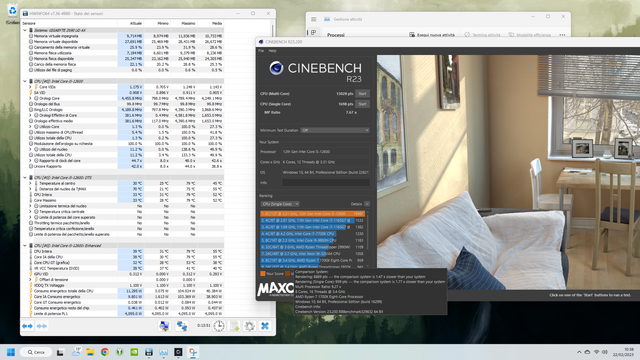Expand Utilizzo Core sensor row
This screenshot has height=360, width=640.
[x=30, y=127]
